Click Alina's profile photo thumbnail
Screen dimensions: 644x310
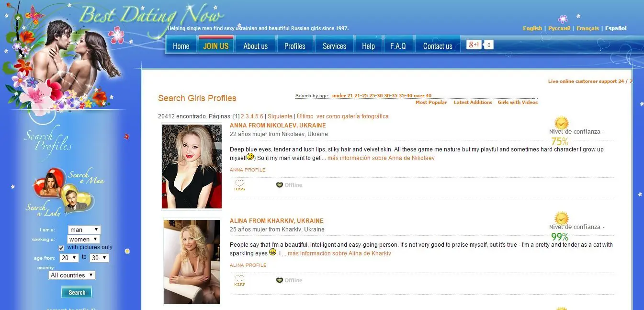[192, 262]
